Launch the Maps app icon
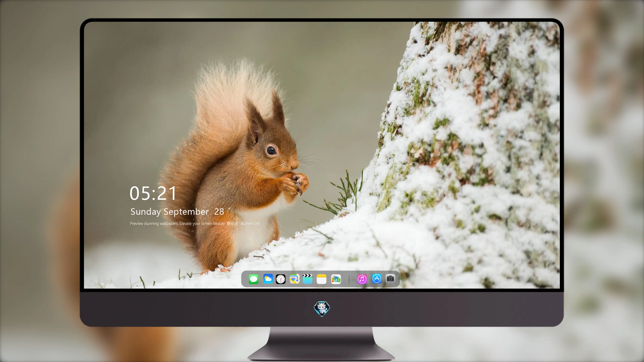644x362 pixels. (294, 279)
